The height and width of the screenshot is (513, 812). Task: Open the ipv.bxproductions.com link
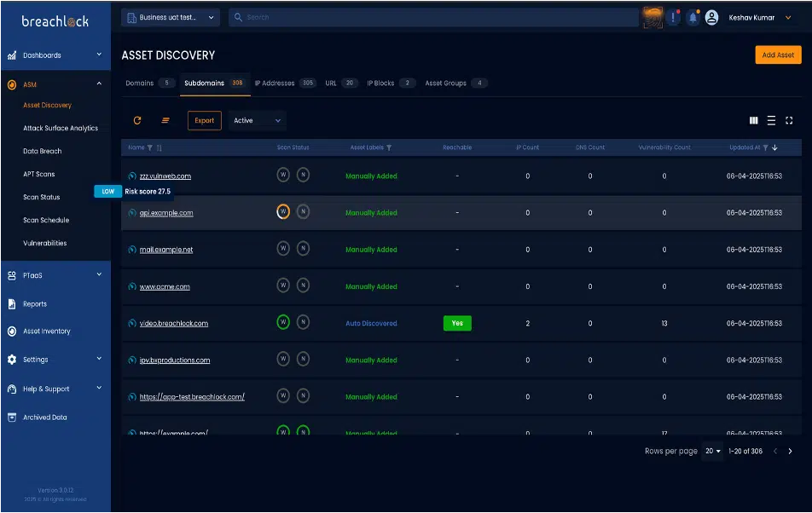point(175,360)
